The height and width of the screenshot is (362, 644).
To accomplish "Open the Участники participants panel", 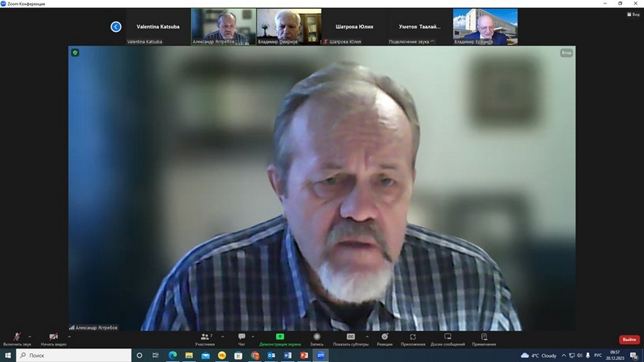I will (204, 338).
